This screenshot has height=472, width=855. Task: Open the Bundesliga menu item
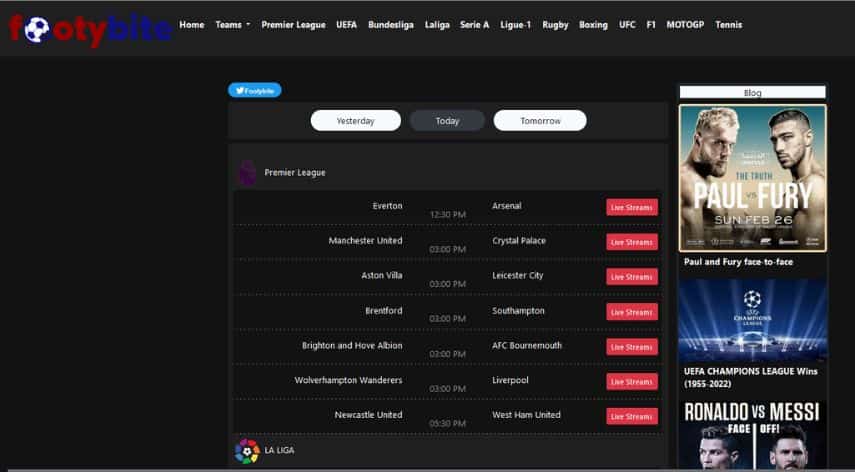tap(390, 25)
